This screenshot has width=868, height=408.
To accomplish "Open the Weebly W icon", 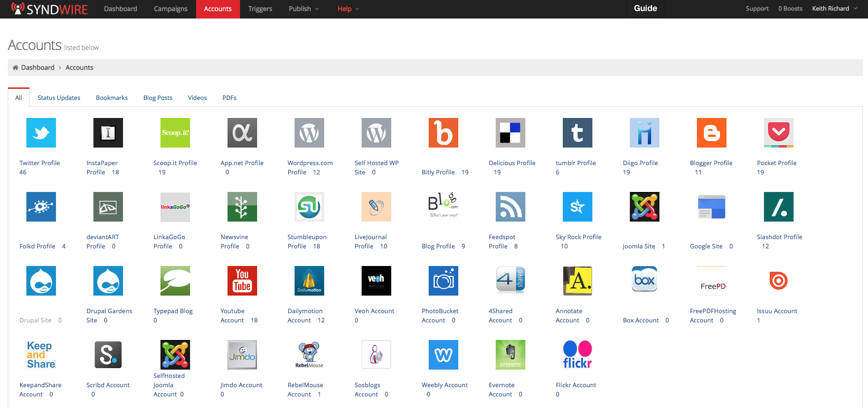I will click(x=443, y=355).
